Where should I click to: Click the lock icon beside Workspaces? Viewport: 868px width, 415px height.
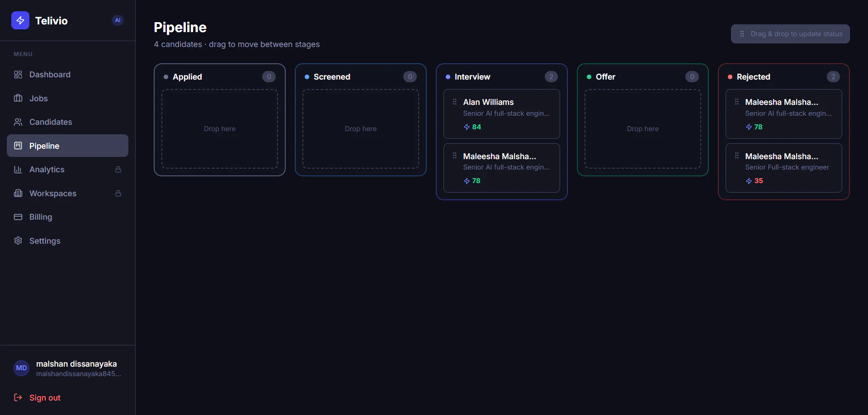[x=118, y=193]
